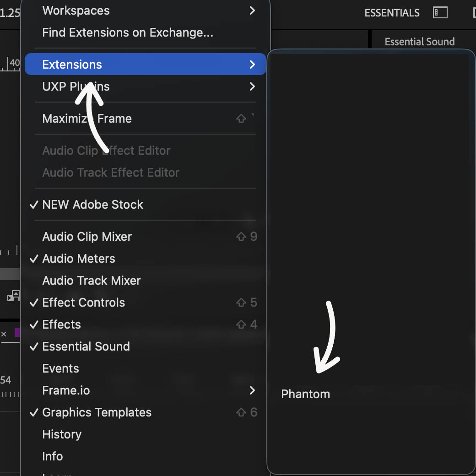Select Maximize Frame from the menu

point(87,118)
